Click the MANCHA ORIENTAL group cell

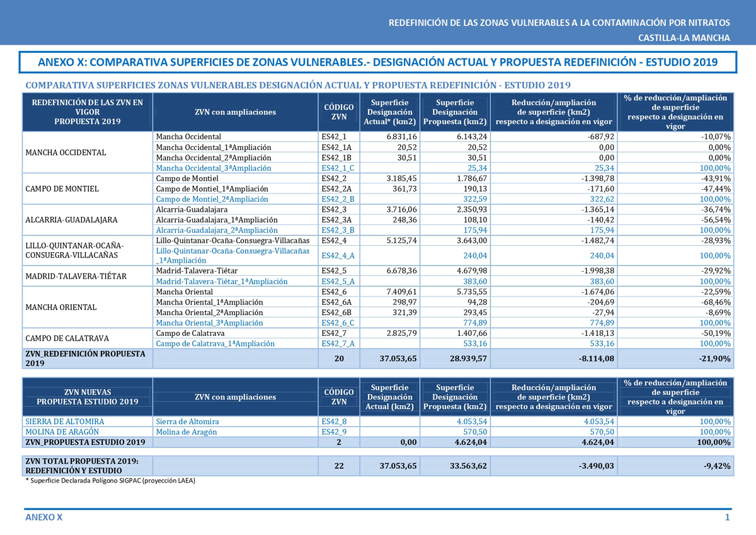coord(61,308)
